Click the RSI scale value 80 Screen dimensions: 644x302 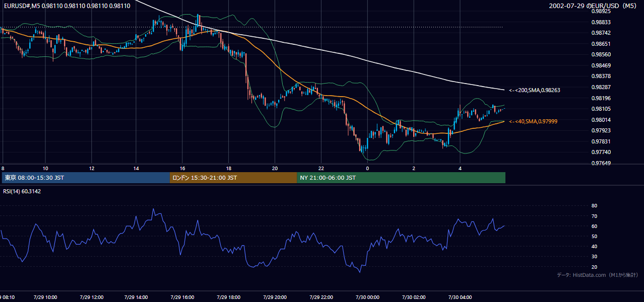(594, 206)
